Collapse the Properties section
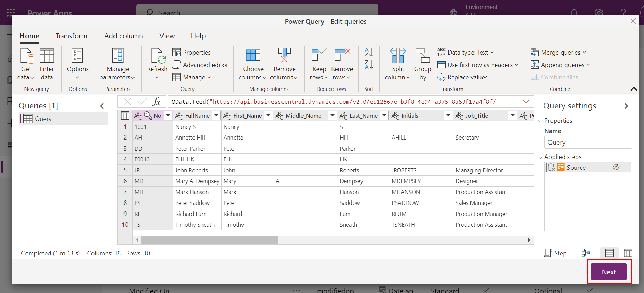The image size is (644, 293). 540,121
